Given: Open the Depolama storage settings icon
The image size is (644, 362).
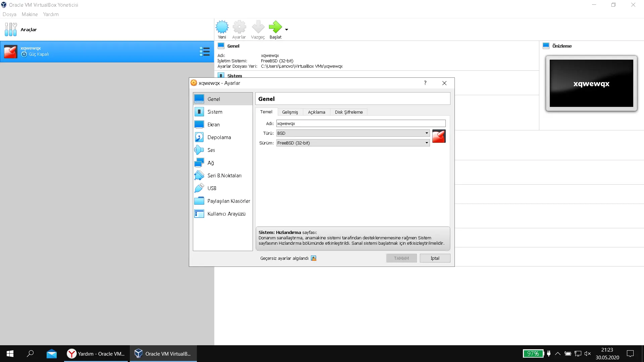Looking at the screenshot, I should pyautogui.click(x=199, y=137).
